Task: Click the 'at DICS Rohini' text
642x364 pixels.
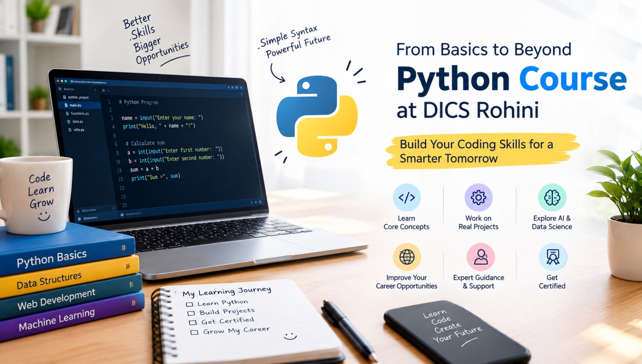Action: [x=468, y=110]
